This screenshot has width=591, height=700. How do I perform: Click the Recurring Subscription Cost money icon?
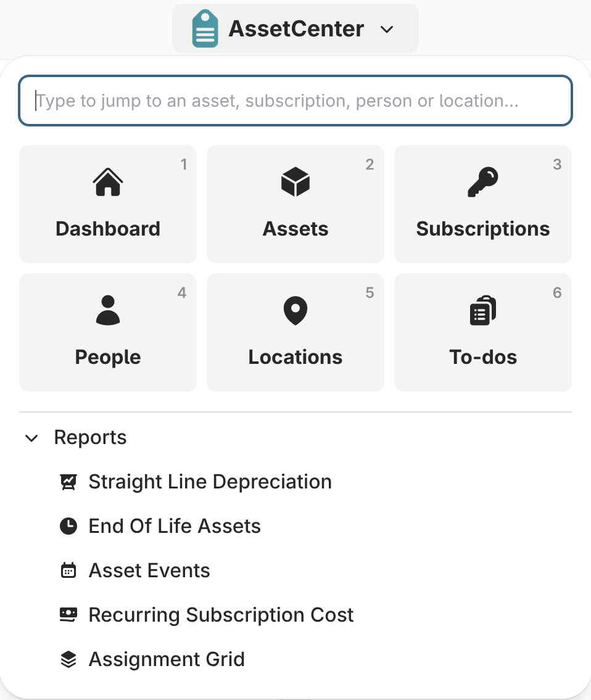[68, 615]
